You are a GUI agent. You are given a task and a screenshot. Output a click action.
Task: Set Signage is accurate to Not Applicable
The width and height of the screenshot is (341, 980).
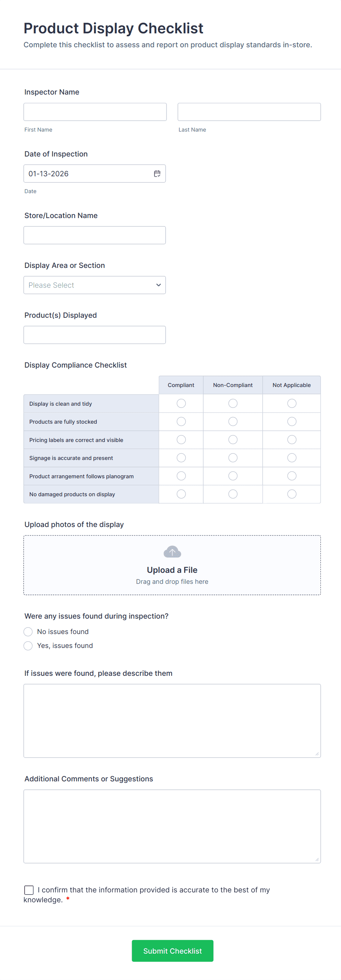291,458
